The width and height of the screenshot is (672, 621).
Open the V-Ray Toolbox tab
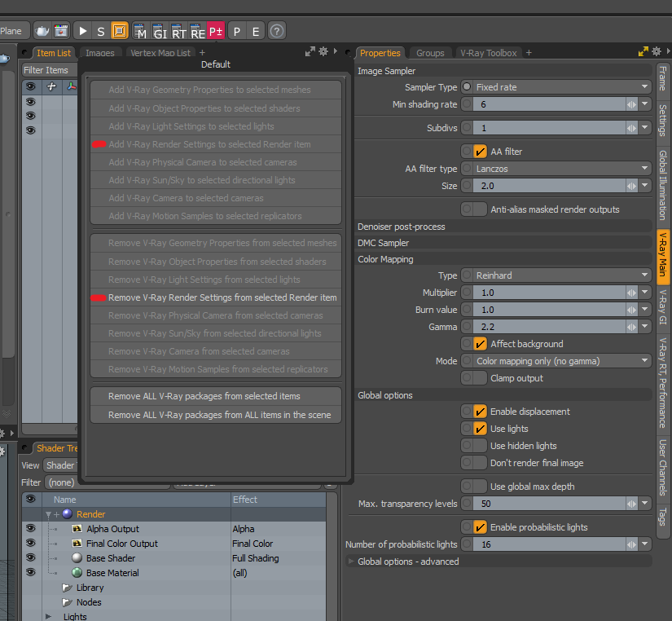tap(489, 53)
